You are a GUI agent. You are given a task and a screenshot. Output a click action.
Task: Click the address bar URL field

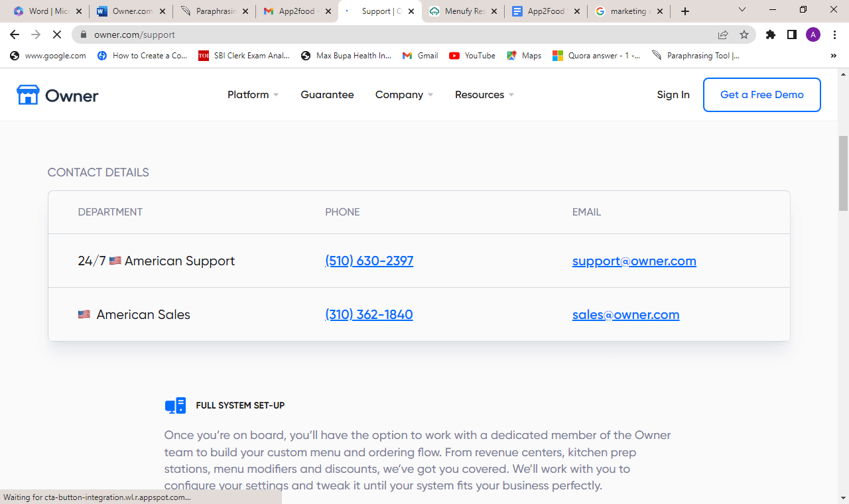(x=398, y=34)
